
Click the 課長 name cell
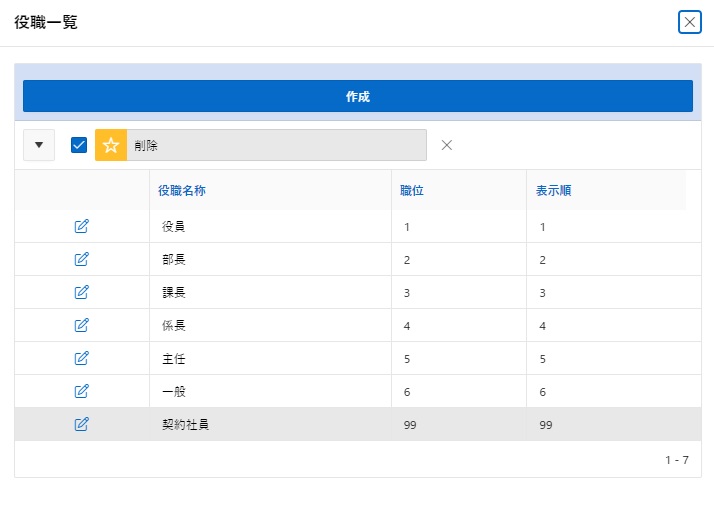point(270,292)
